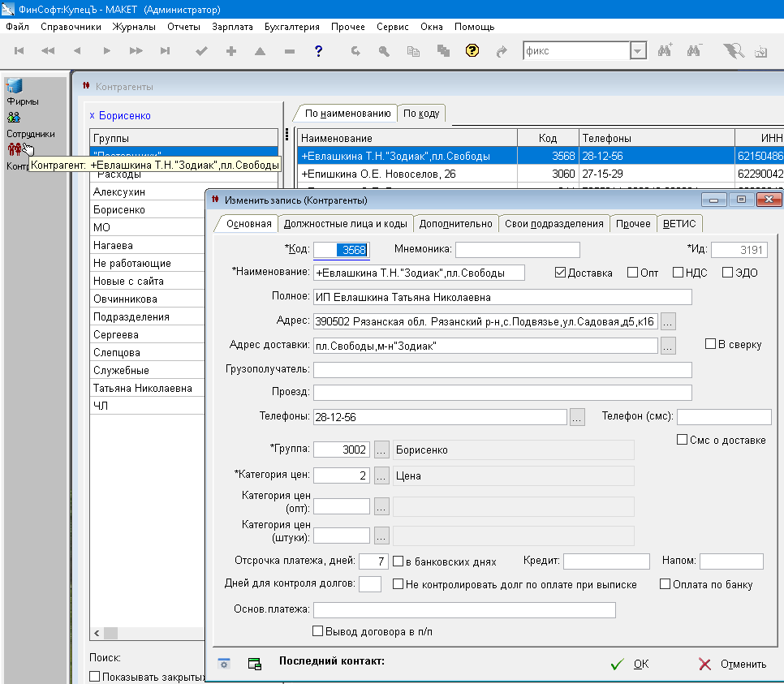
Task: Click the plus (add record) toolbar icon
Action: [x=231, y=51]
